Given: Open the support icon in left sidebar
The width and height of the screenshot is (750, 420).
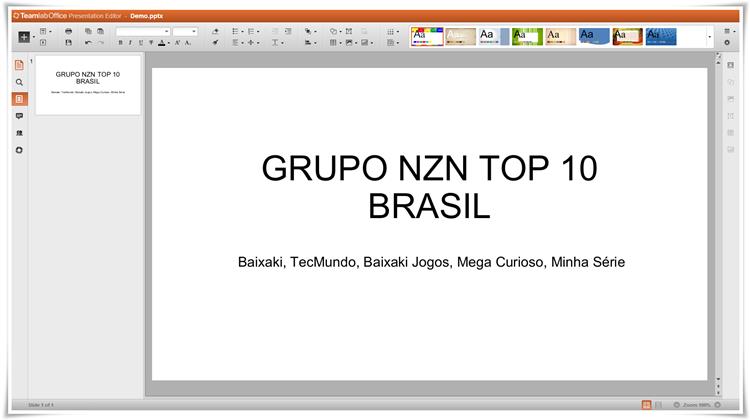Looking at the screenshot, I should click(19, 150).
